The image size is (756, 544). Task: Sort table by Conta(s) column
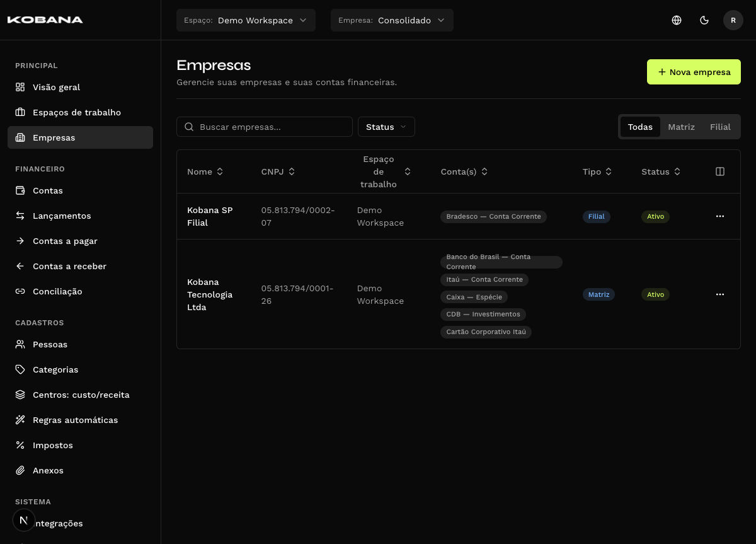464,171
